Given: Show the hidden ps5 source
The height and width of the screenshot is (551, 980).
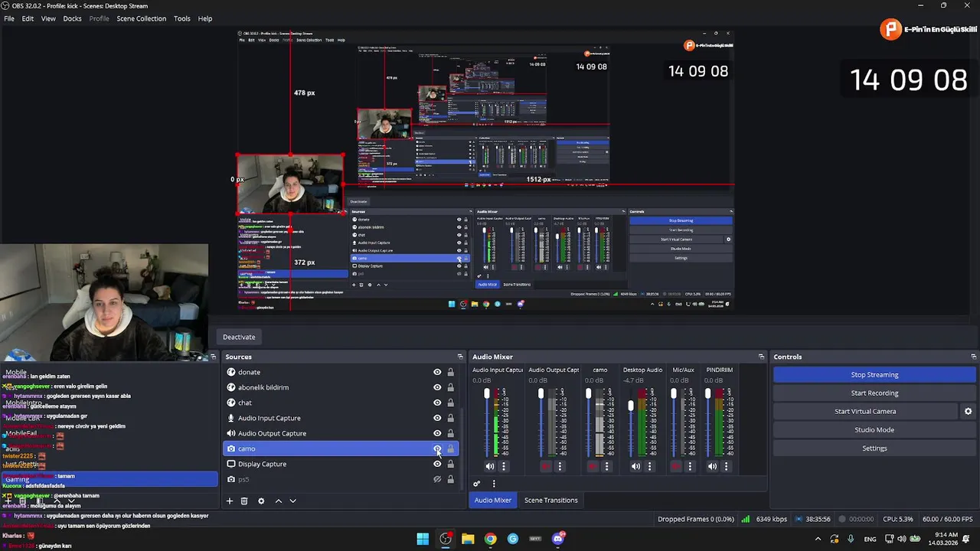Looking at the screenshot, I should tap(437, 479).
